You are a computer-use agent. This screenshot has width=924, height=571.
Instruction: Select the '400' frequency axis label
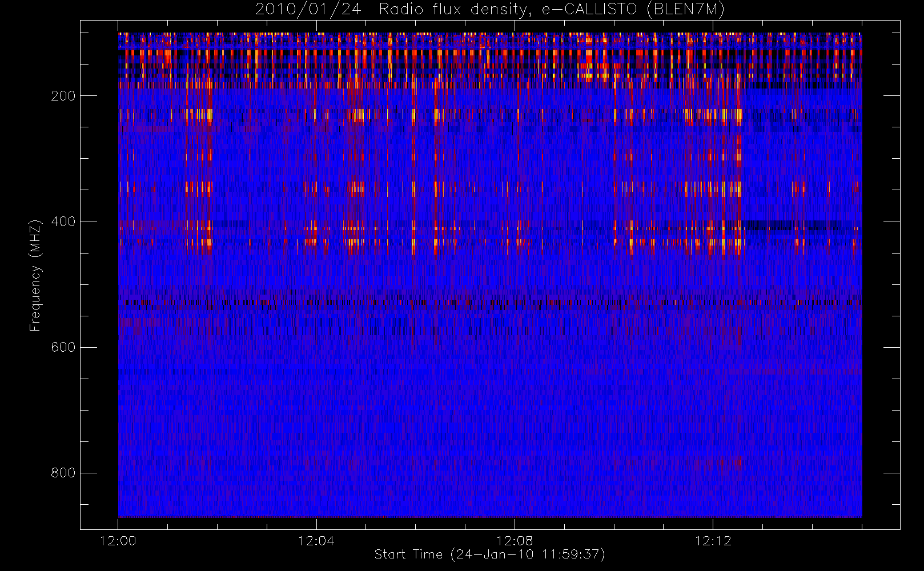[x=63, y=222]
